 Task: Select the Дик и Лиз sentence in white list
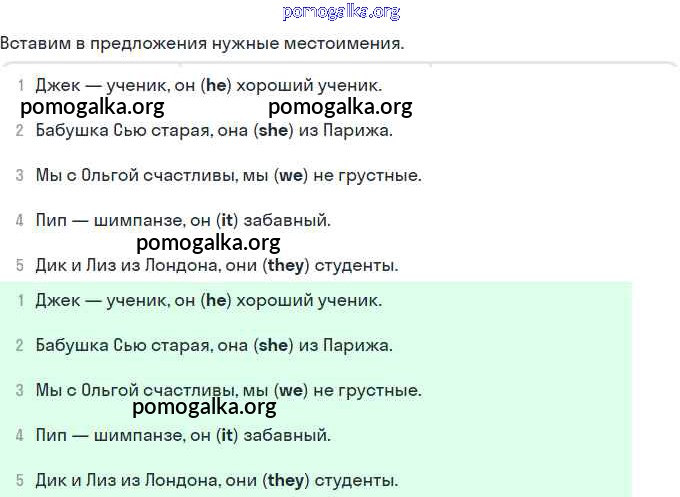click(x=216, y=265)
